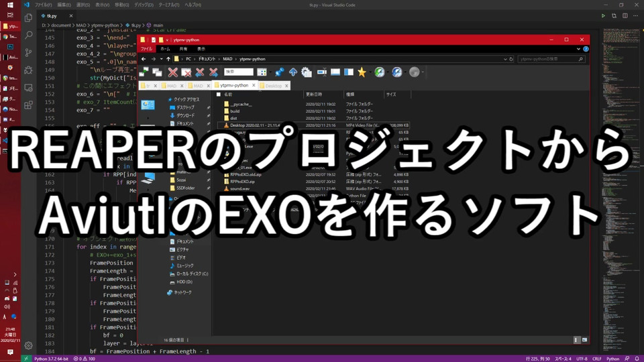Open the Remote Explorer view in VS Code

pyautogui.click(x=28, y=88)
